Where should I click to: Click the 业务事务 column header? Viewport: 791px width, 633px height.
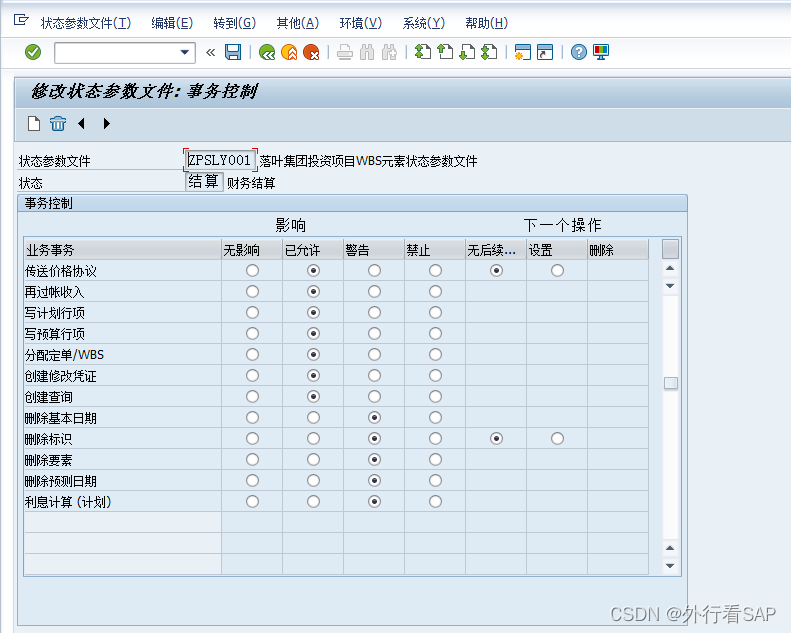tap(123, 250)
